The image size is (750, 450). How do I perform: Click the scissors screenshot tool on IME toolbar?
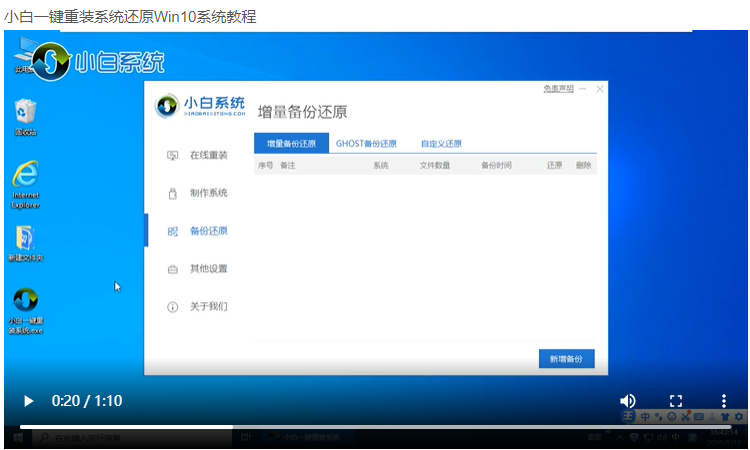[685, 416]
